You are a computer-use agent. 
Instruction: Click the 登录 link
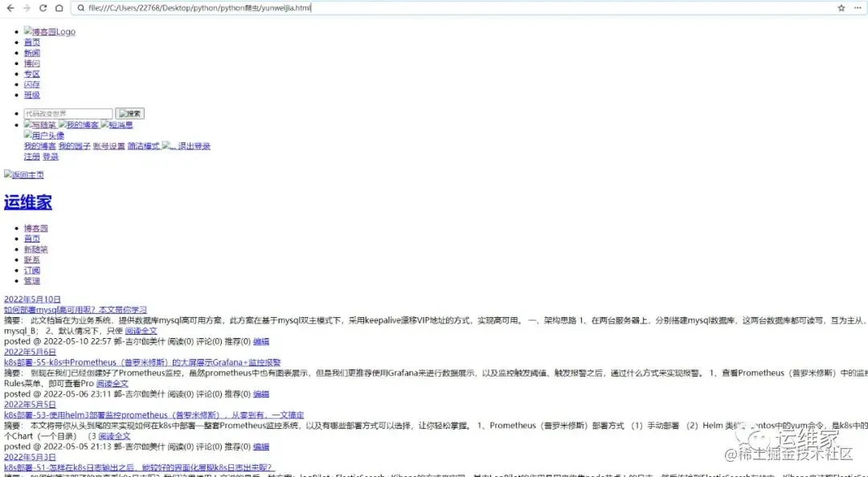(x=51, y=157)
